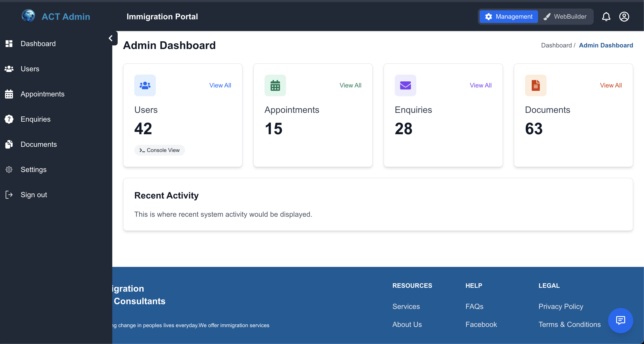Click View All on Documents card

click(x=611, y=85)
